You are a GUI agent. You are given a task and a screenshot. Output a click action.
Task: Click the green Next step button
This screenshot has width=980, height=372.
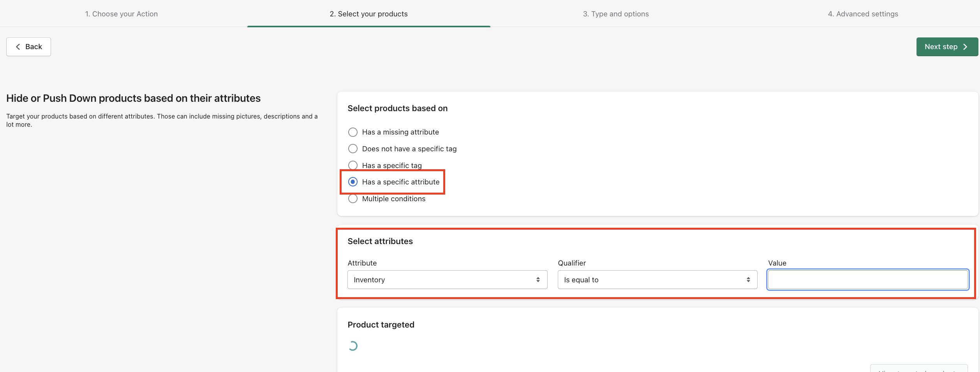[x=947, y=47]
